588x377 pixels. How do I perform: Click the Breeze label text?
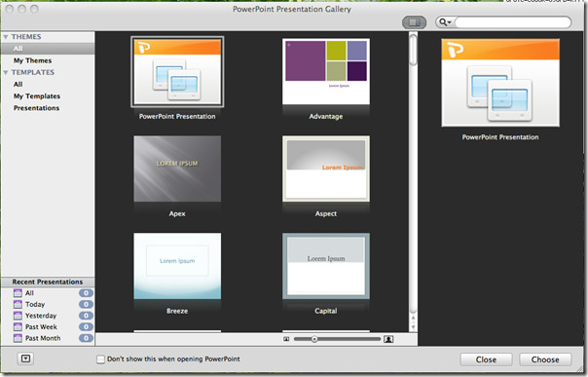click(177, 311)
